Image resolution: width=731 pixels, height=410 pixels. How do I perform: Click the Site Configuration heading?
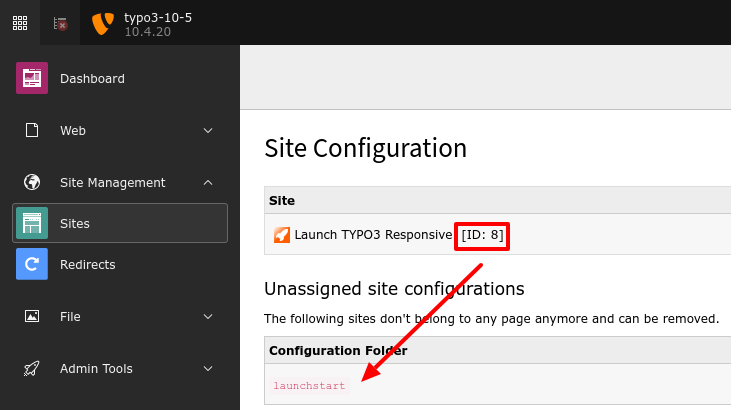coord(366,148)
